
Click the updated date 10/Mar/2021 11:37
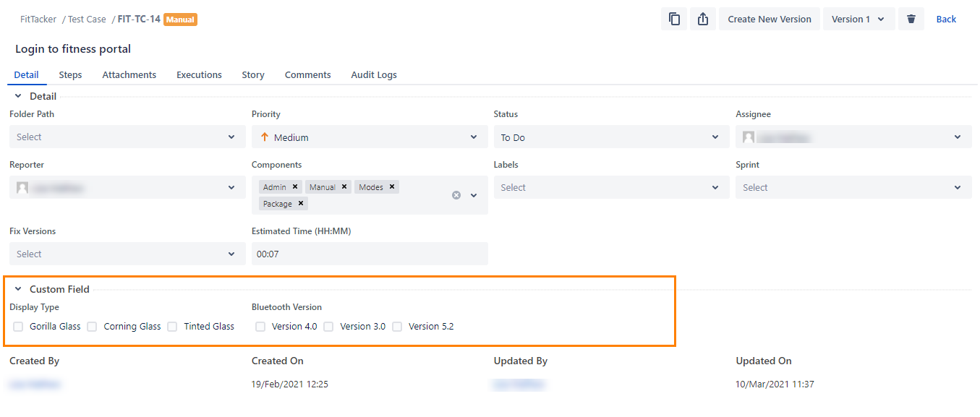775,384
